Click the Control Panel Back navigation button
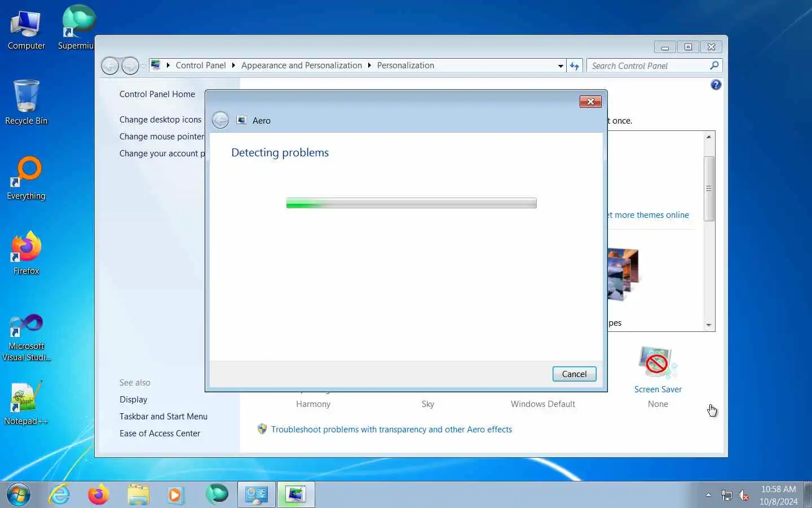This screenshot has height=508, width=812. tap(110, 66)
